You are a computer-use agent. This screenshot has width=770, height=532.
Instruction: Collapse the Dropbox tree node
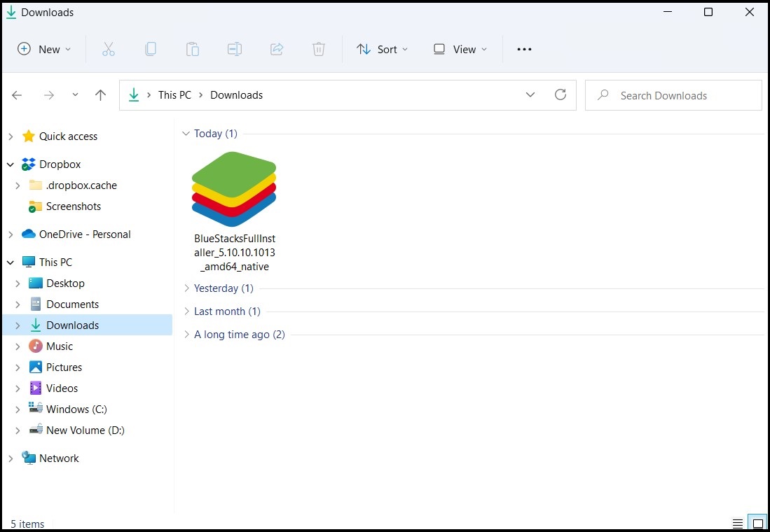11,165
